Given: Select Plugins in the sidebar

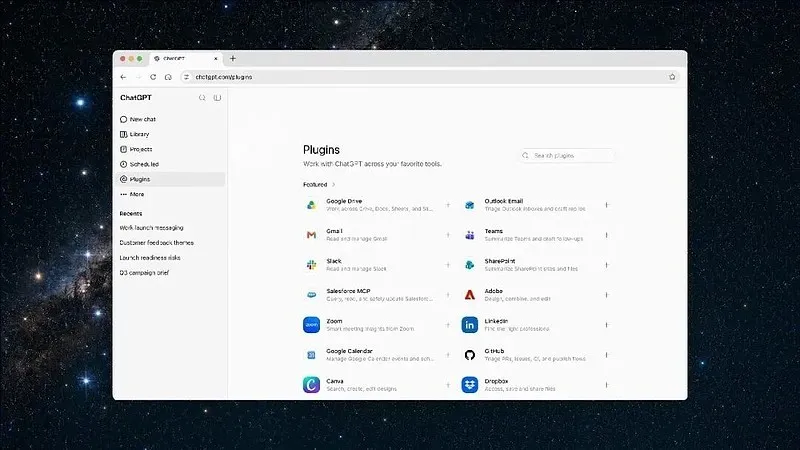Looking at the screenshot, I should click(171, 179).
